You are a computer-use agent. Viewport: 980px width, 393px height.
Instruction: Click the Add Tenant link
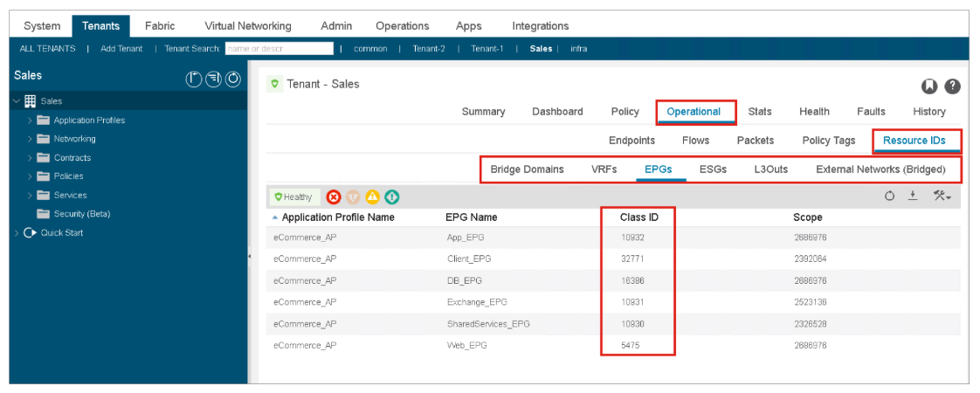click(x=121, y=48)
